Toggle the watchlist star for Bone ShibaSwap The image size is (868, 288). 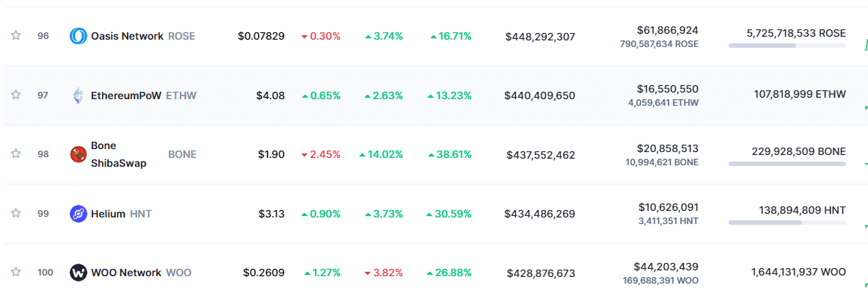tap(16, 154)
